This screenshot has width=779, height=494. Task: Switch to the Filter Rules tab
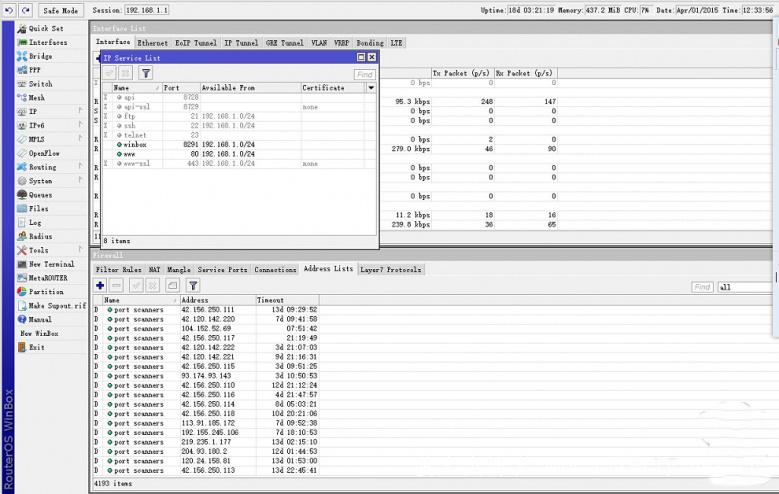[x=118, y=269]
